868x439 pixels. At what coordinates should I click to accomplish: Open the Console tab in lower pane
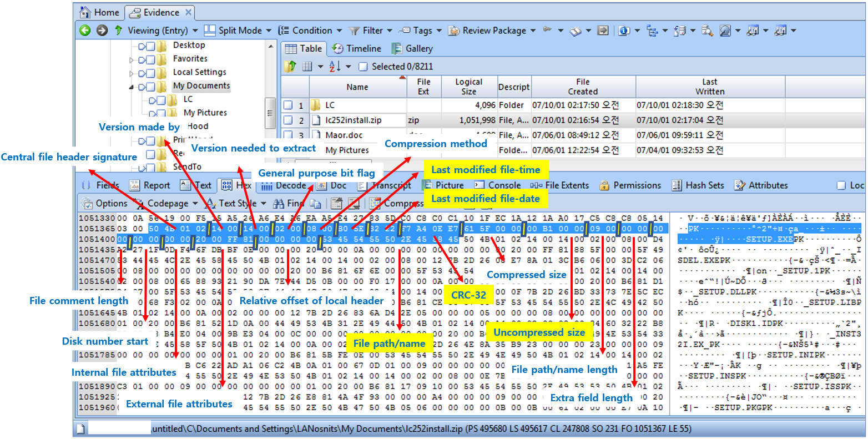(x=497, y=185)
